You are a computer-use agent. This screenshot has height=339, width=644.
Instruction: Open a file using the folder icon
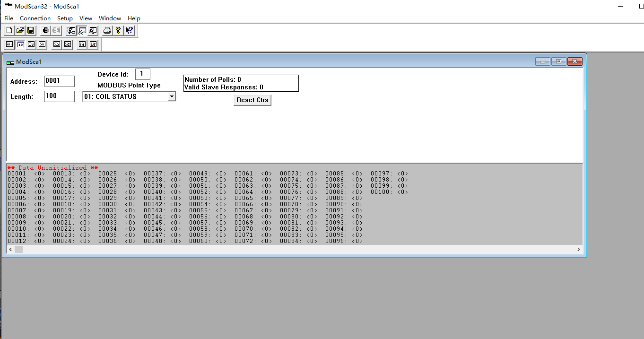coord(20,31)
